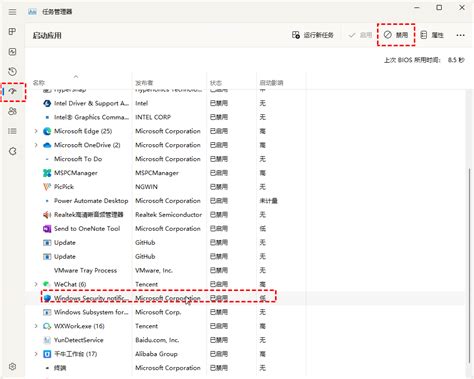Open the hamburger navigation menu
This screenshot has height=379, width=474.
click(12, 12)
